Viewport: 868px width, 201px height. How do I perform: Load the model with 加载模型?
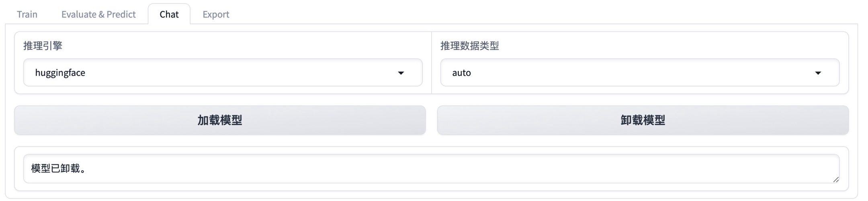click(220, 120)
